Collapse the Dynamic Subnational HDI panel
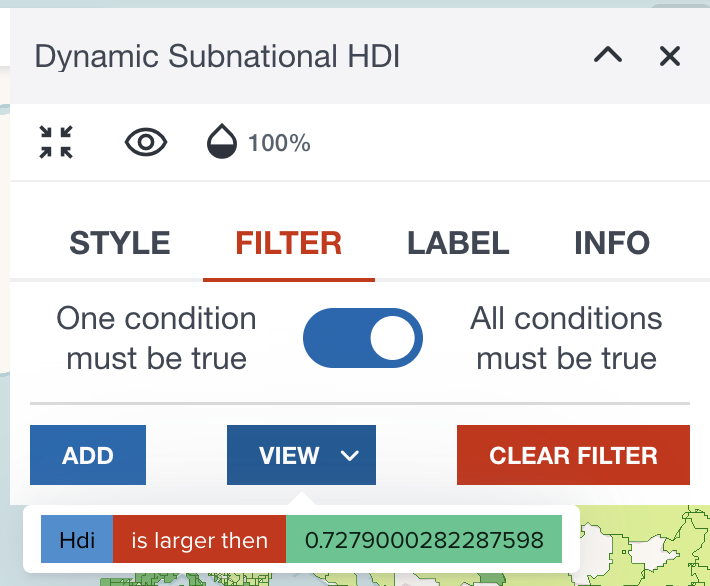Image resolution: width=710 pixels, height=586 pixels. click(608, 56)
